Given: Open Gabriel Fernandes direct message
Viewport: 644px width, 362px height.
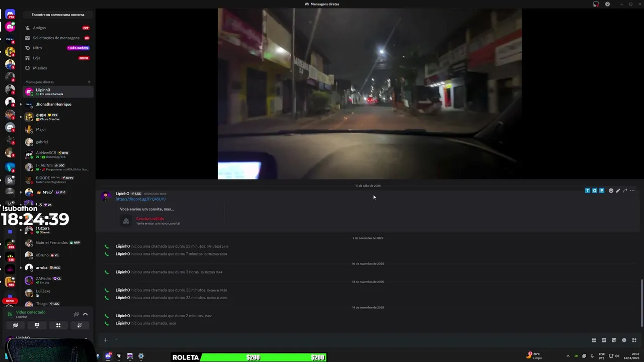Looking at the screenshot, I should click(x=58, y=242).
